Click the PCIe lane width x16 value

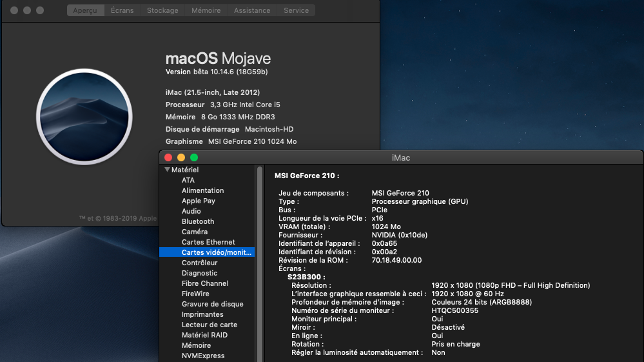pyautogui.click(x=378, y=218)
